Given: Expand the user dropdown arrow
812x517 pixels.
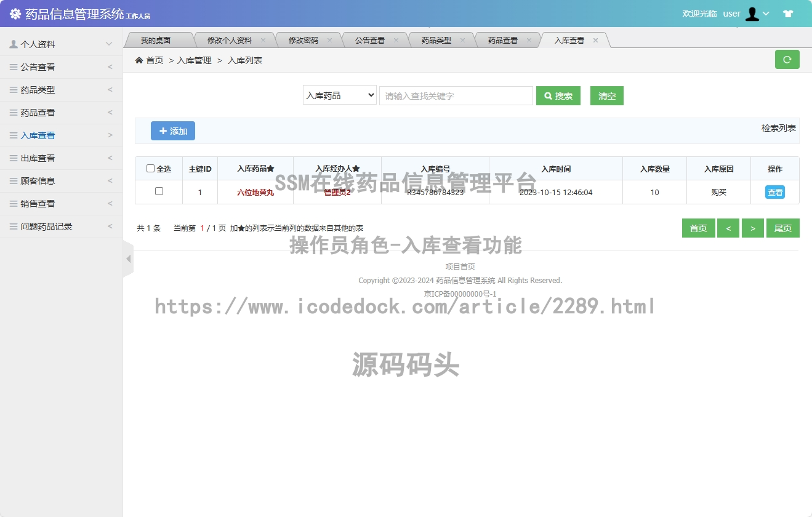Looking at the screenshot, I should click(x=766, y=14).
